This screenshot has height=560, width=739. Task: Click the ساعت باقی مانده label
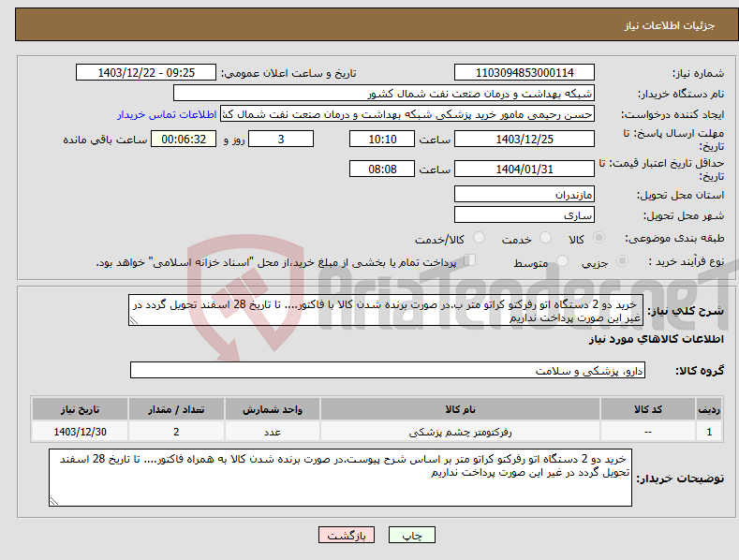(x=105, y=140)
